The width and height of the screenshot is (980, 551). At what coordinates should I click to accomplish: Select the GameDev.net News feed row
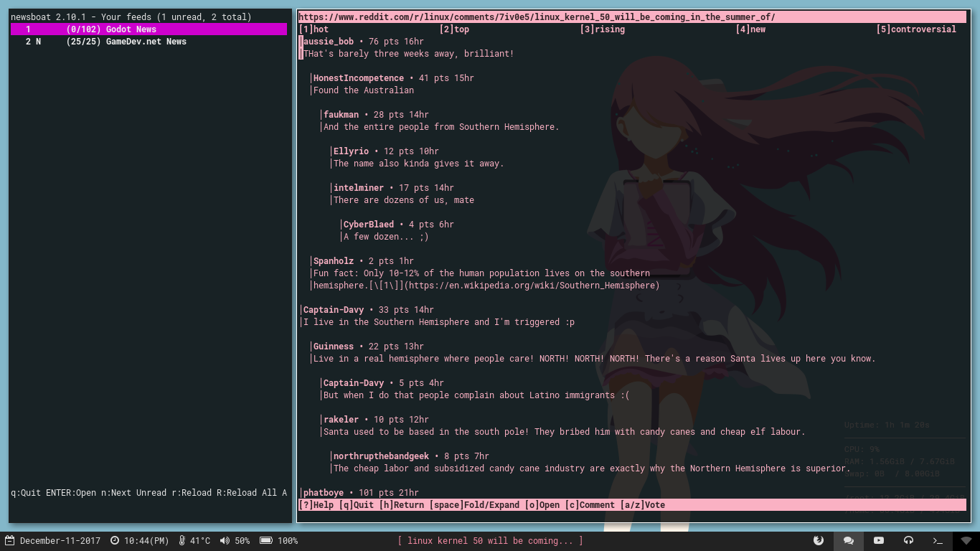coord(149,42)
